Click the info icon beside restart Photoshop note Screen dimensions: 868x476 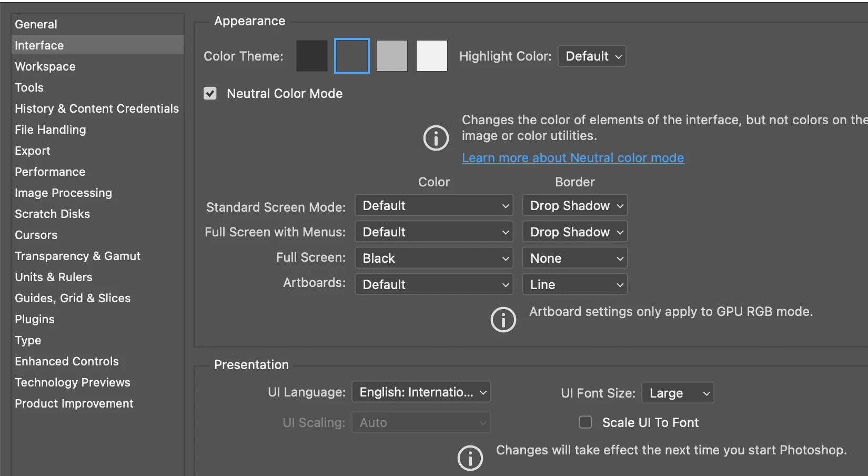[x=470, y=458]
